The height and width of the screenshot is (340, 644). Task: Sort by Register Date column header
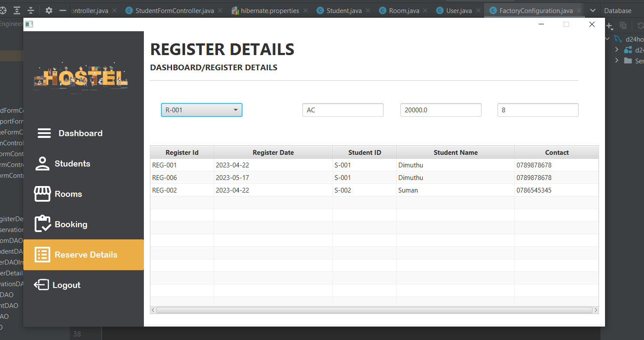click(x=273, y=152)
